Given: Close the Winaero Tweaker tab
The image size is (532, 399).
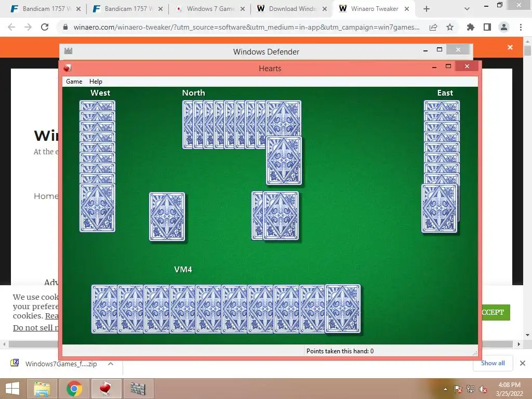Looking at the screenshot, I should (x=406, y=9).
